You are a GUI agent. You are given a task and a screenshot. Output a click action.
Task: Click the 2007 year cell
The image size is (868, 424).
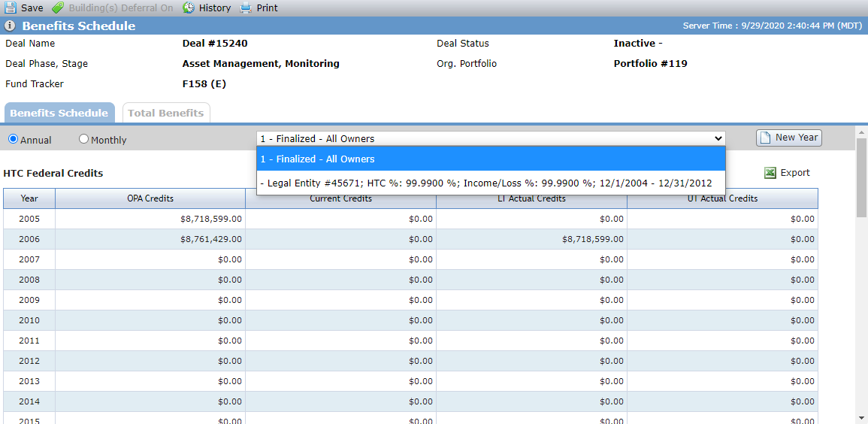click(x=29, y=259)
